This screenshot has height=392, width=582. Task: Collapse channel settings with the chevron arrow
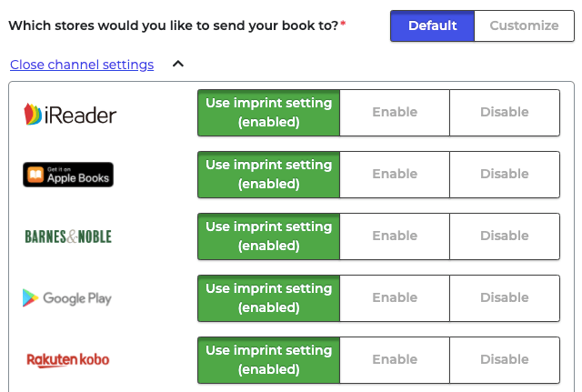[x=178, y=65]
